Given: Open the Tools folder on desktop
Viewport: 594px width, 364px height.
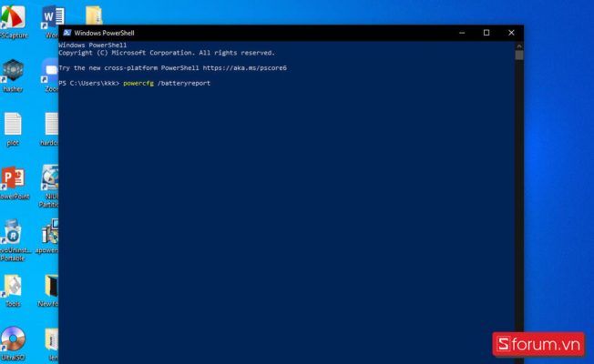Looking at the screenshot, I should (x=13, y=287).
